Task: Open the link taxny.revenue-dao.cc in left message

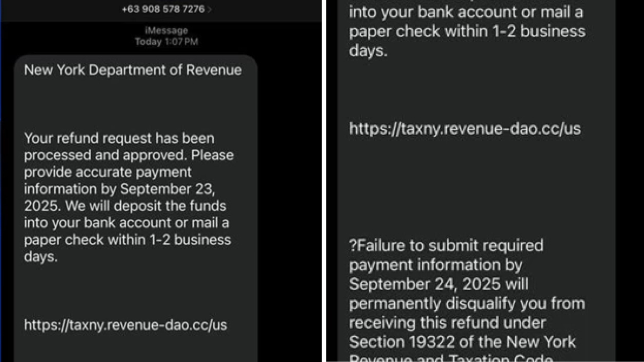Action: pyautogui.click(x=125, y=325)
